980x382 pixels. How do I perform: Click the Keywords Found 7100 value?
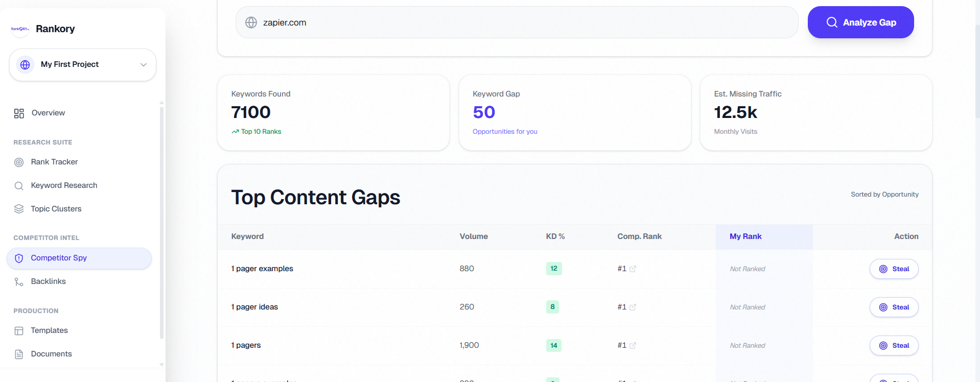pyautogui.click(x=251, y=112)
